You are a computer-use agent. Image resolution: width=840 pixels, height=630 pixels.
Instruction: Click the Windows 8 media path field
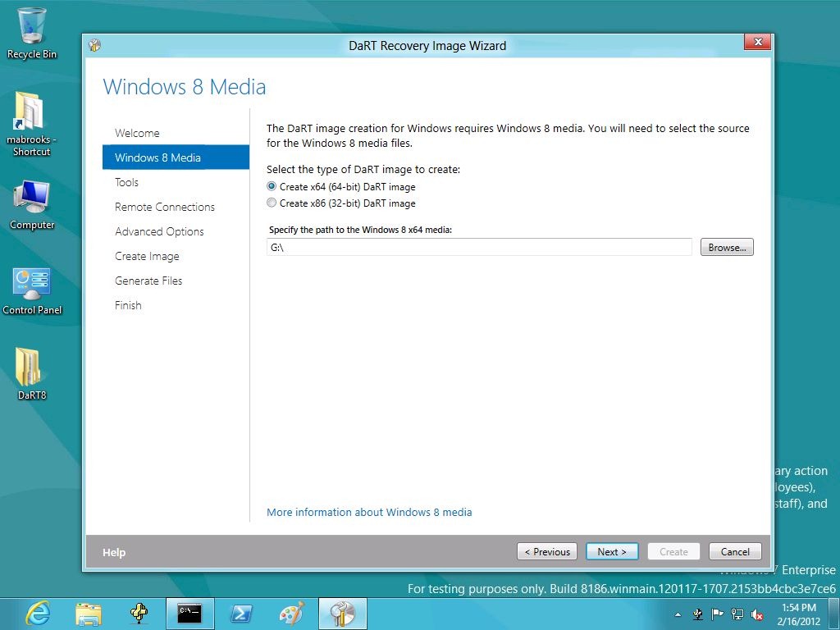[479, 247]
